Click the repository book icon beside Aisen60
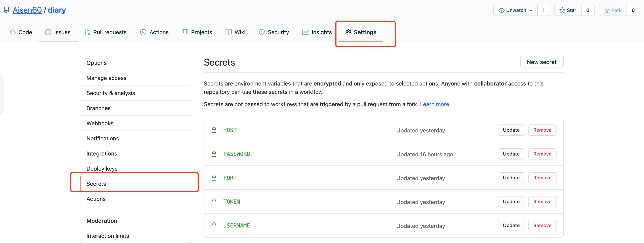This screenshot has height=243, width=644. pyautogui.click(x=7, y=10)
